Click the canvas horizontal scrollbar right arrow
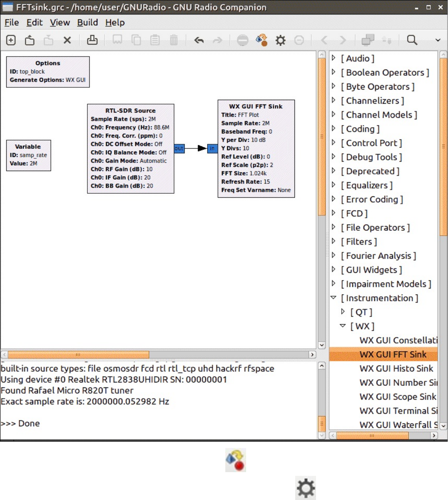448x500 pixels. coord(312,355)
